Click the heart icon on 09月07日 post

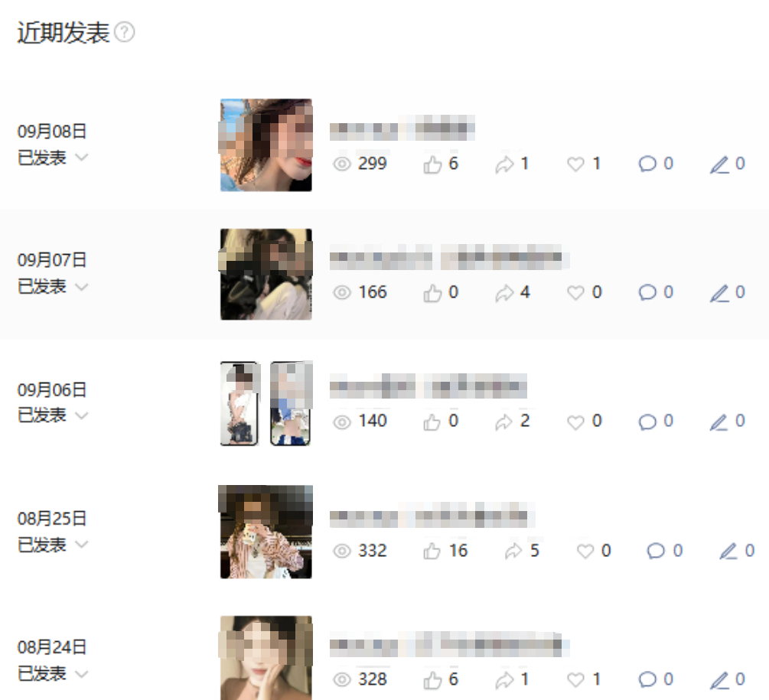(x=575, y=293)
